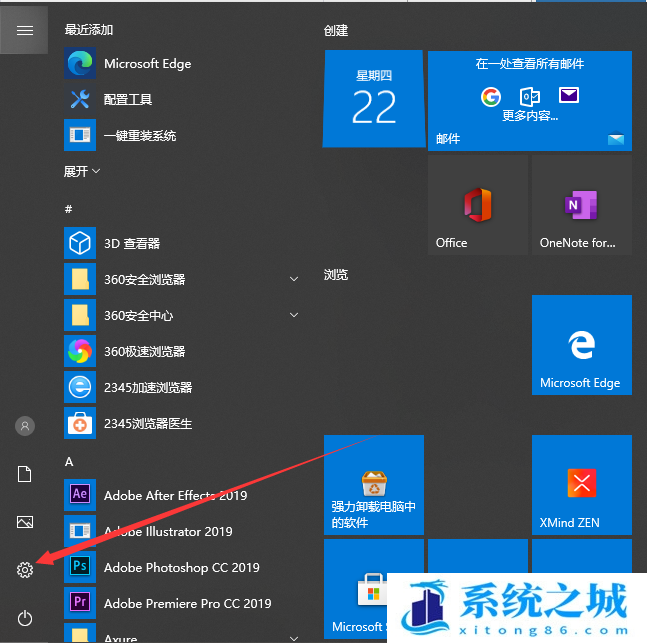Launch Adobe After Effects 2019
This screenshot has height=643, width=647.
coord(175,495)
